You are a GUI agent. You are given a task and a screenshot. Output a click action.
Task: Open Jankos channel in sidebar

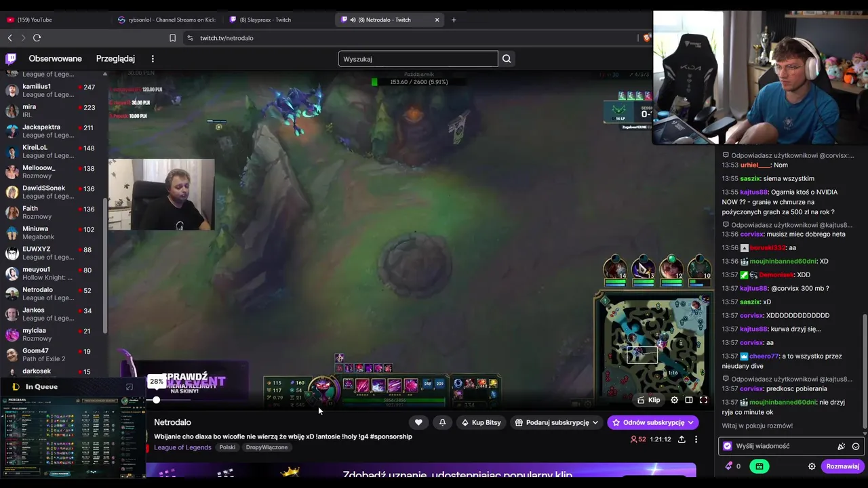coord(51,314)
